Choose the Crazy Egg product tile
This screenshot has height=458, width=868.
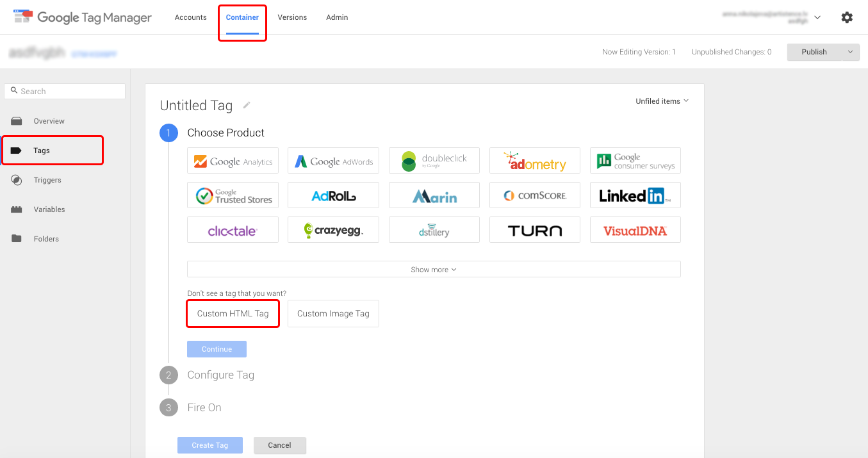point(333,230)
